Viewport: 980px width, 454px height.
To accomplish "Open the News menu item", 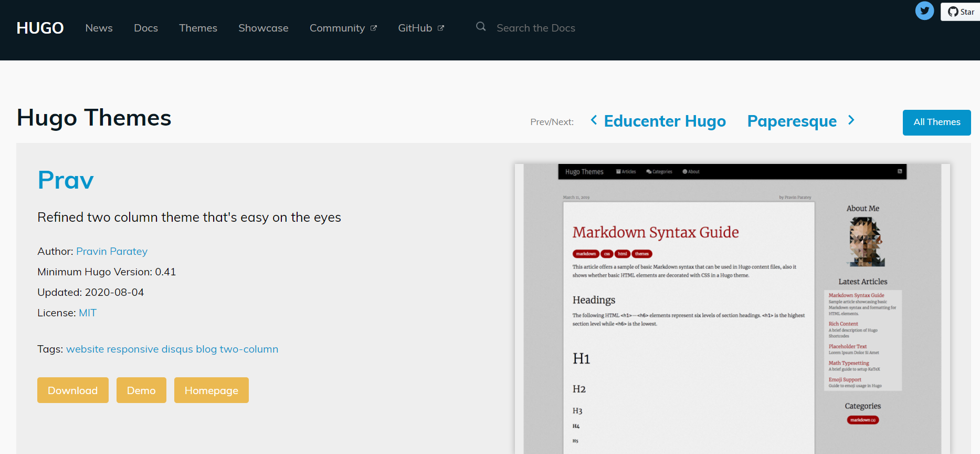I will click(x=99, y=28).
